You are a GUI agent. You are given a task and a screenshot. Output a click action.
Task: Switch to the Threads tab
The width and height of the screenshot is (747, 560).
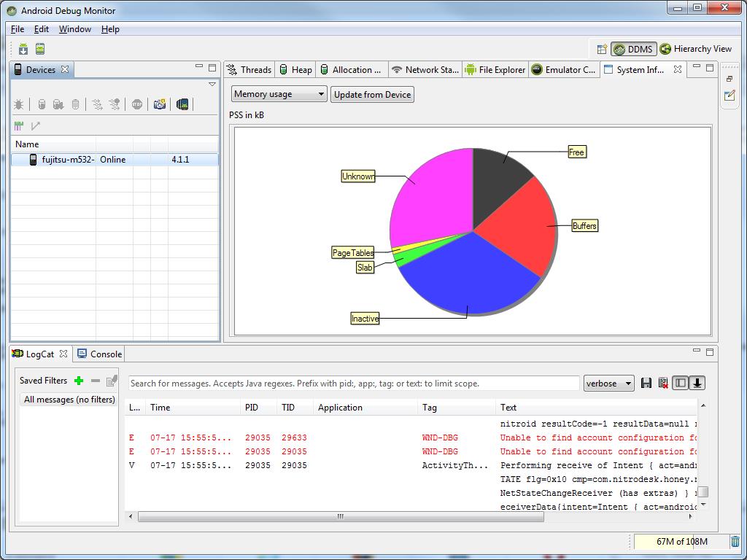tap(249, 69)
